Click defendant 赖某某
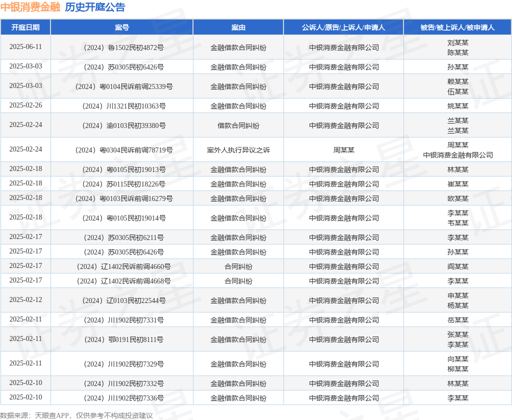The width and height of the screenshot is (512, 420). click(458, 81)
